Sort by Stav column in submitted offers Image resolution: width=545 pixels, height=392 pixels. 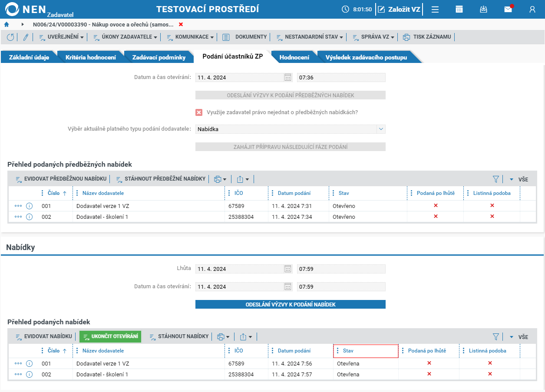[366, 351]
